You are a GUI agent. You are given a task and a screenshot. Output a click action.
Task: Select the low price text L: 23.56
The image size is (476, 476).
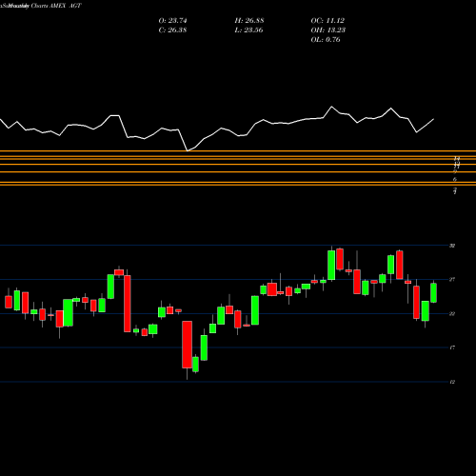[x=248, y=30]
